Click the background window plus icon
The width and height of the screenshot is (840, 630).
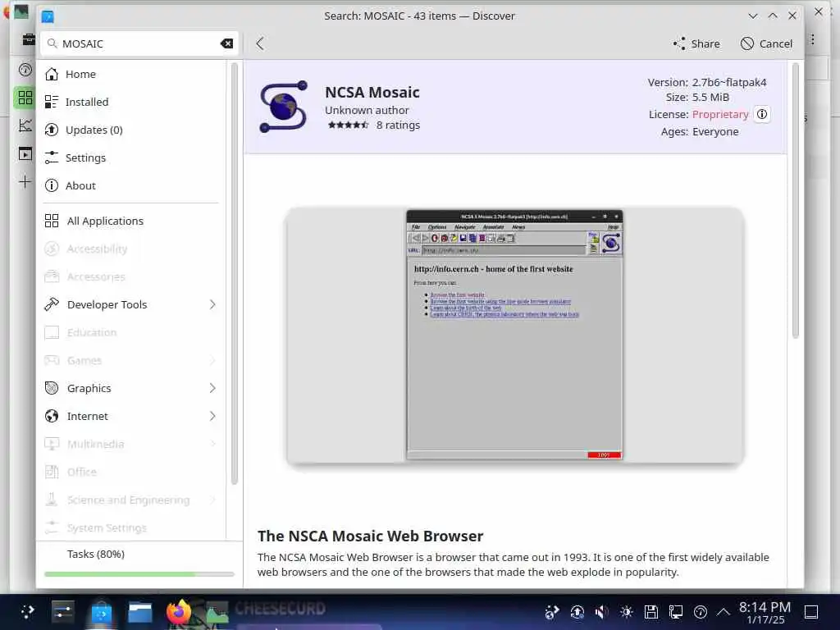point(25,181)
